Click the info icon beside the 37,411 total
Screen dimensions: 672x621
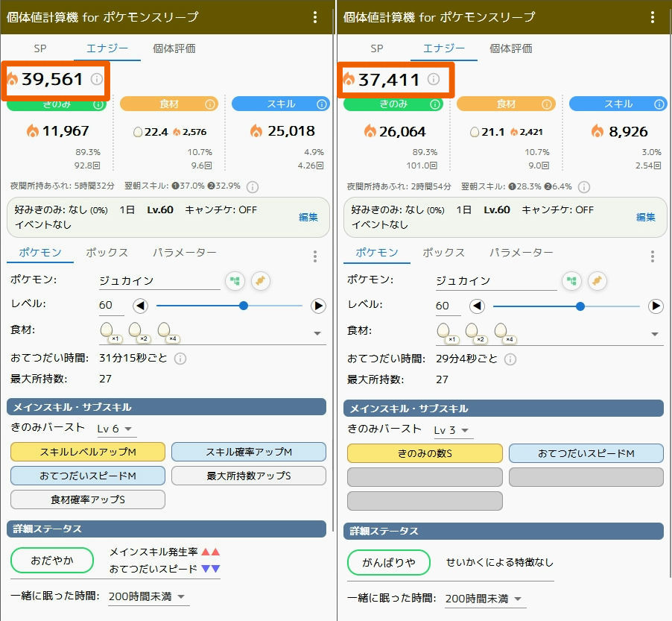click(x=433, y=79)
